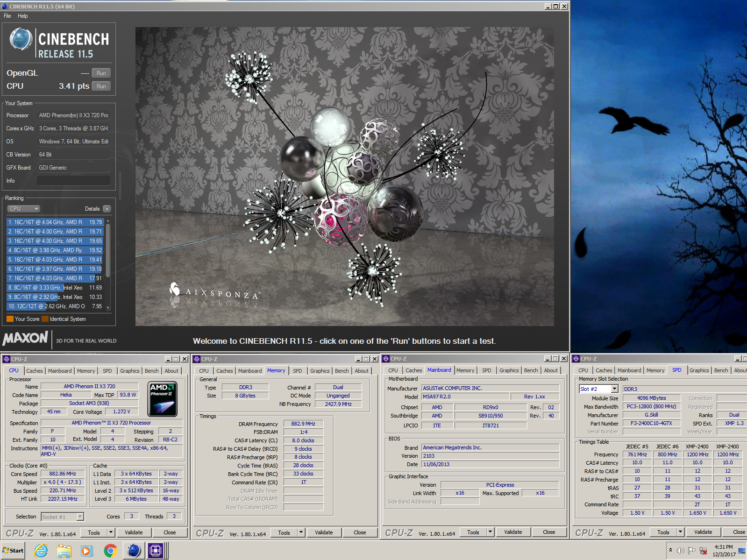Open Graphics tab in Memory CPU-Z window
Screen dimensions: 747x560
click(320, 371)
